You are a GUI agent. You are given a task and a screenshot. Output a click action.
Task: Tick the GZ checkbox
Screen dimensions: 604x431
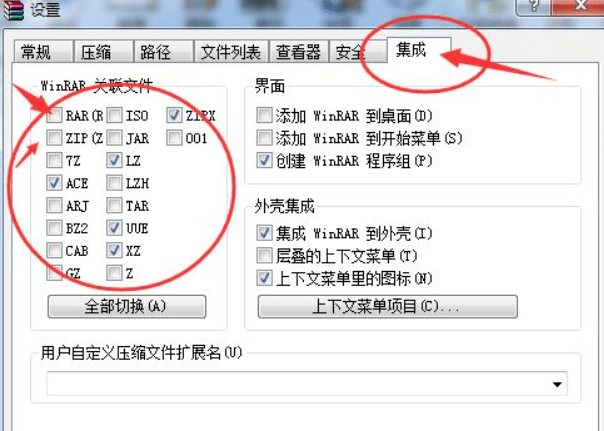coord(54,273)
